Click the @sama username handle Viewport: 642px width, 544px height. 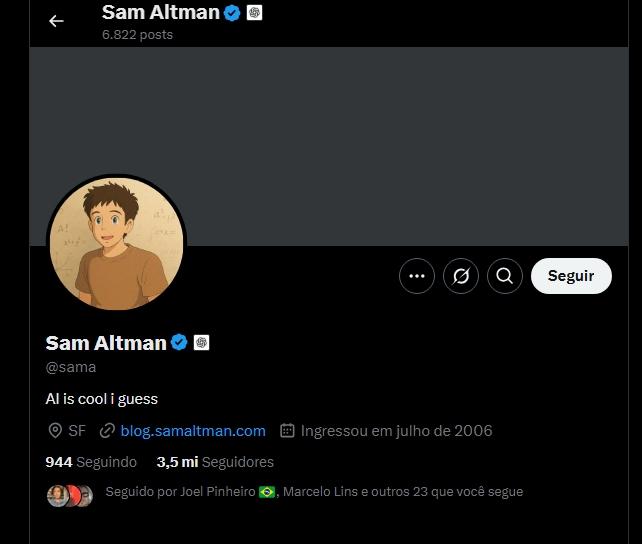point(71,367)
